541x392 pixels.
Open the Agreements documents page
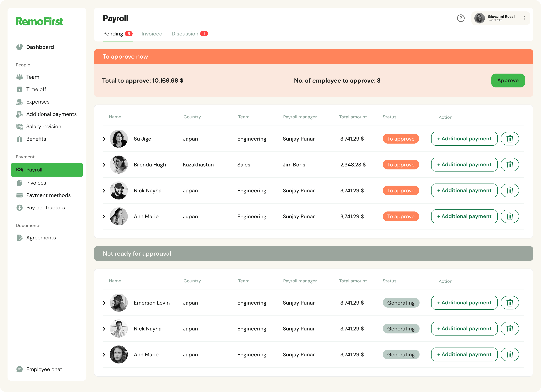pyautogui.click(x=41, y=238)
